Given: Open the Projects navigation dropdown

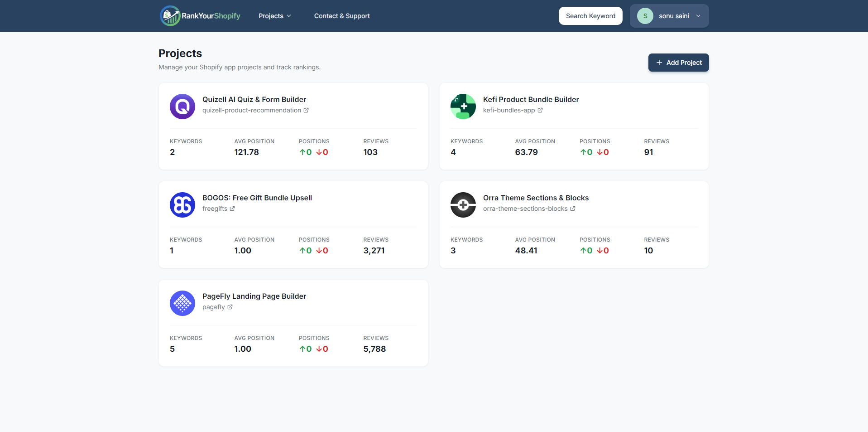Looking at the screenshot, I should click(274, 15).
